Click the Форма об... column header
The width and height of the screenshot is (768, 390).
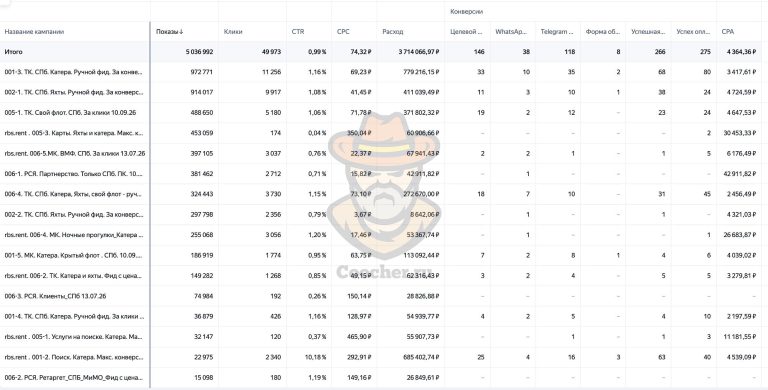[x=603, y=32]
